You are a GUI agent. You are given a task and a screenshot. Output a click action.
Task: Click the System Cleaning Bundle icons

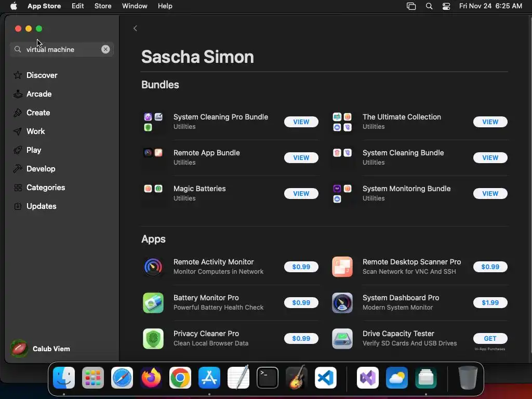click(x=342, y=153)
